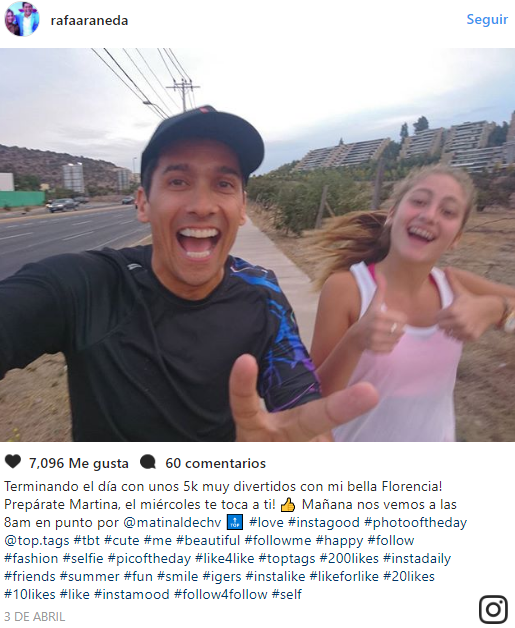The width and height of the screenshot is (515, 628).
Task: Open the #photooftheday hashtag
Action: pos(415,523)
